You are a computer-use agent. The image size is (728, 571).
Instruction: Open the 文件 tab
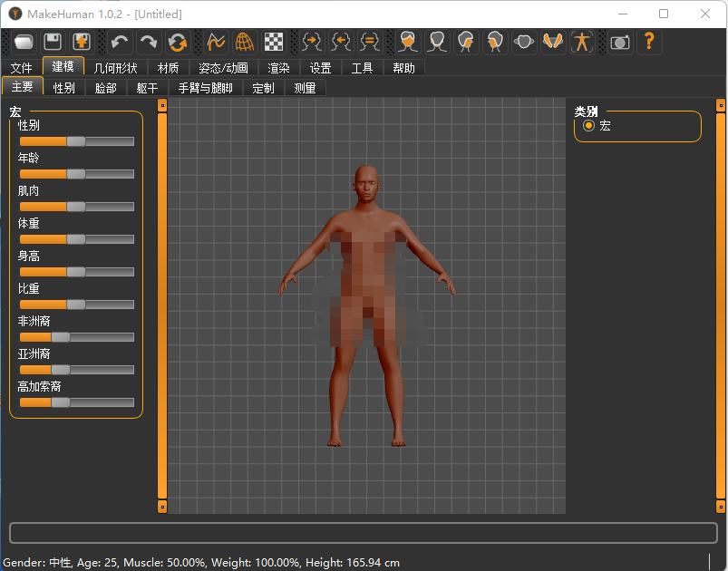pyautogui.click(x=22, y=68)
